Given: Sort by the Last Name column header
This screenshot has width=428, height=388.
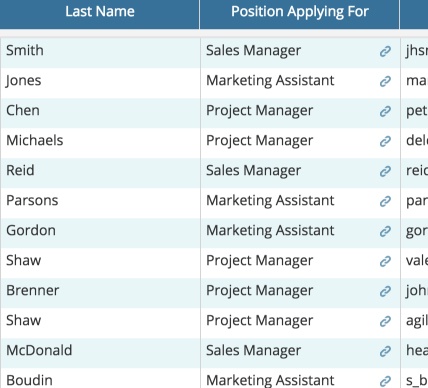Looking at the screenshot, I should point(100,14).
